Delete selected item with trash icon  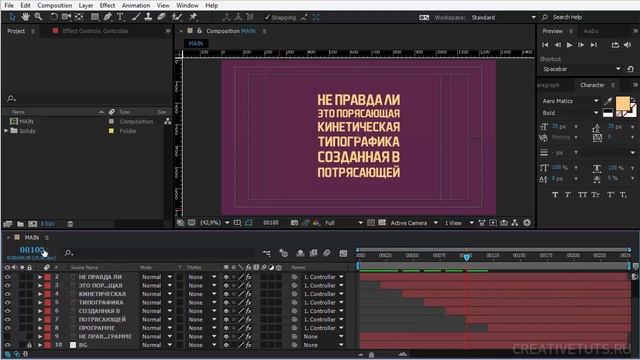(x=70, y=224)
